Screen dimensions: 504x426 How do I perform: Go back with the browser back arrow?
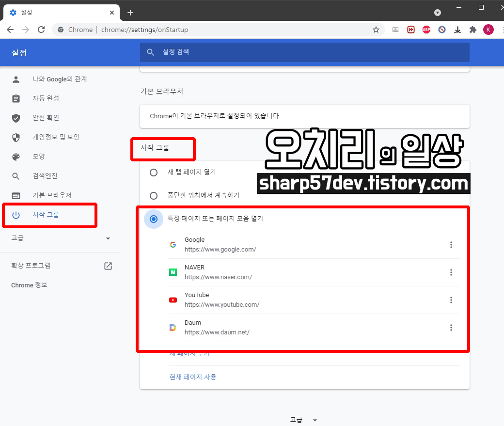10,30
